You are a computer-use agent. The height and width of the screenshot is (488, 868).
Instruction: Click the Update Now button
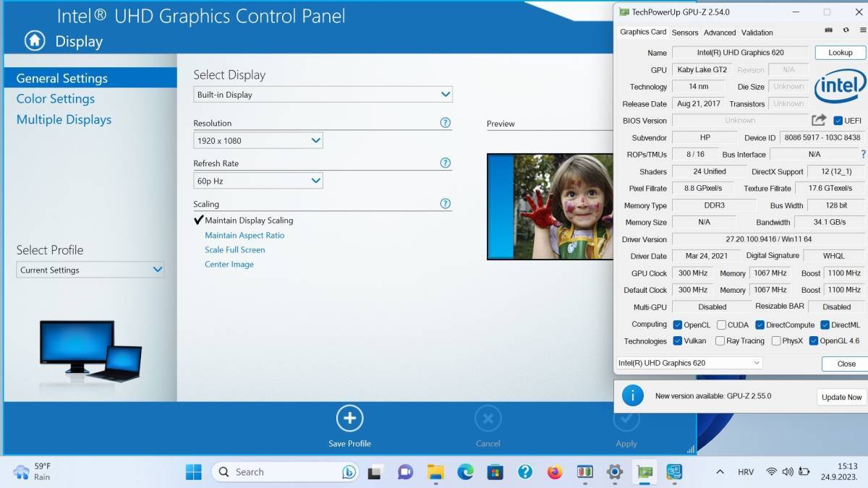pos(842,397)
